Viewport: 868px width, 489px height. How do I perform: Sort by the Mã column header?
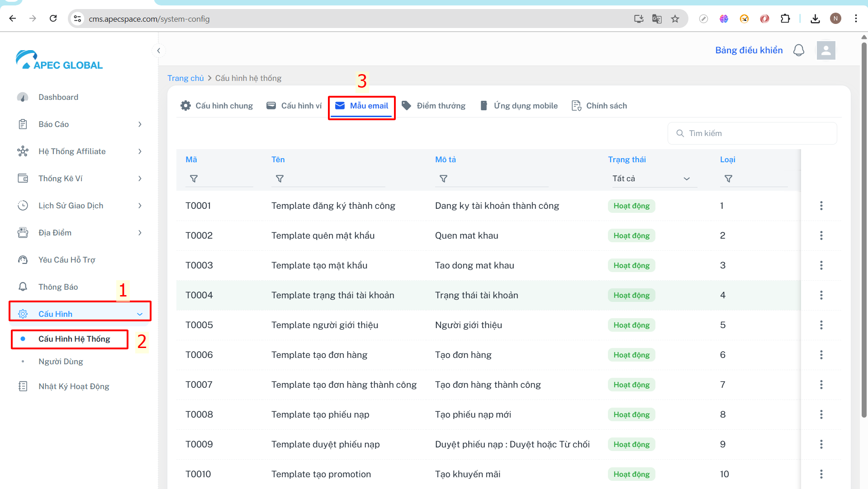tap(191, 160)
